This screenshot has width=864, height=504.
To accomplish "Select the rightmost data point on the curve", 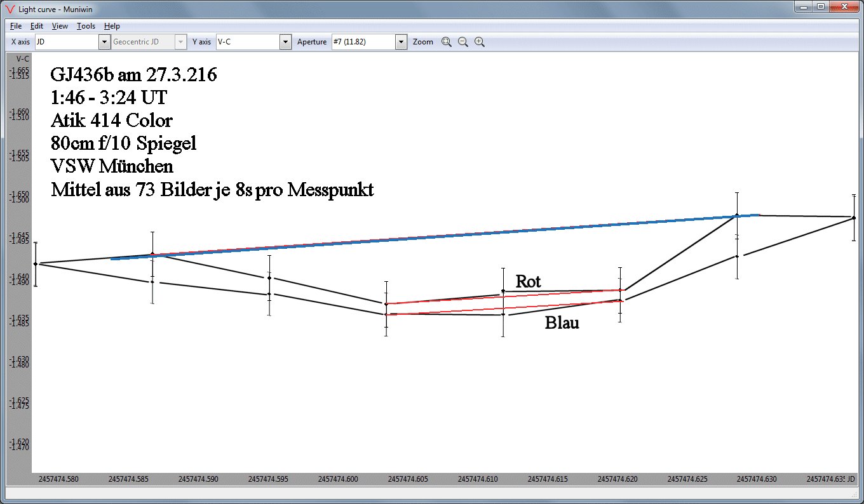I will tap(853, 218).
